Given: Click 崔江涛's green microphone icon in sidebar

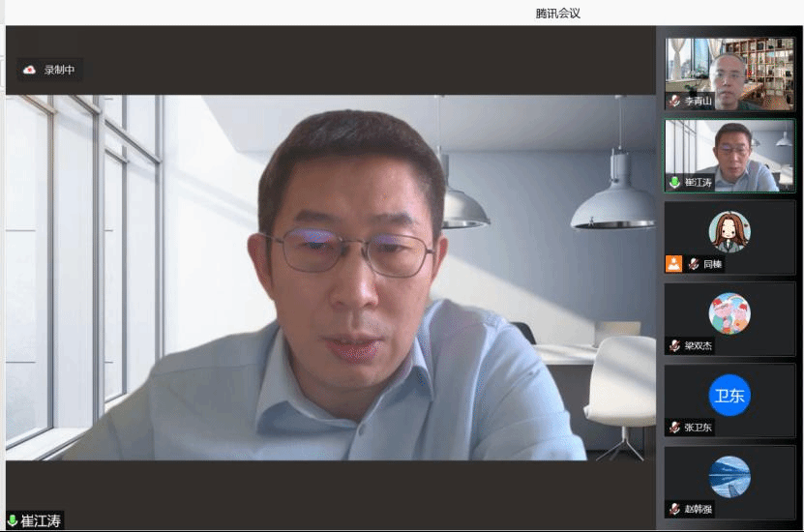Looking at the screenshot, I should 674,182.
